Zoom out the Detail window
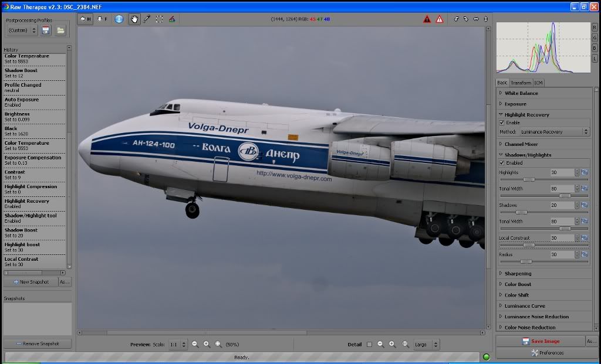Image resolution: width=601 pixels, height=364 pixels. click(x=380, y=344)
